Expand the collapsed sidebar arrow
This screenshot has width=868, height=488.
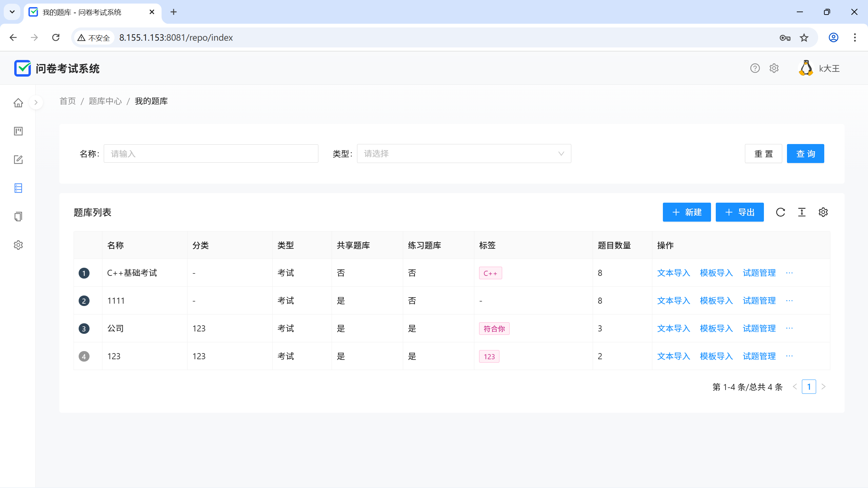coord(36,102)
